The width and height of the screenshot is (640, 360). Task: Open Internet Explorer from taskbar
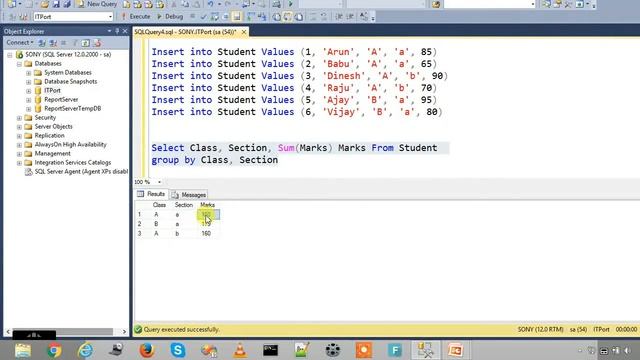85,350
